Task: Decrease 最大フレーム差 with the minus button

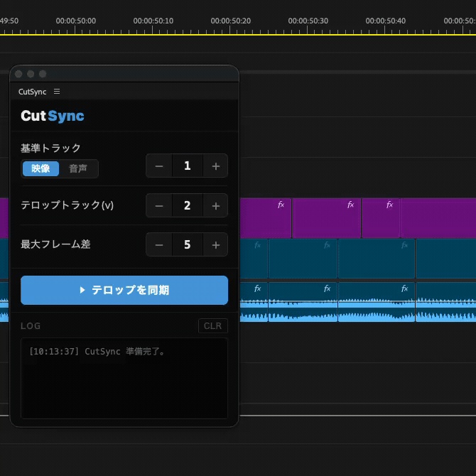Action: 159,244
